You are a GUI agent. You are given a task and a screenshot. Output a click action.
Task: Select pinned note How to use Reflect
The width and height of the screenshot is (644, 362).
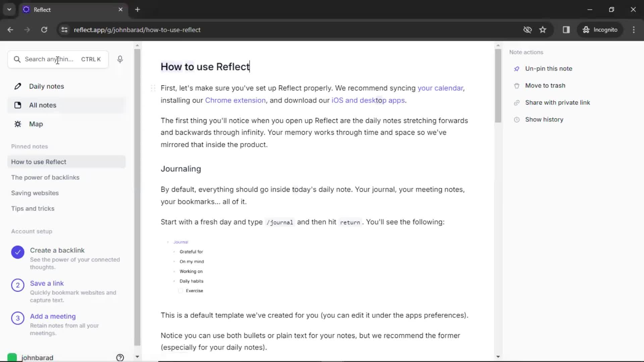point(66,162)
